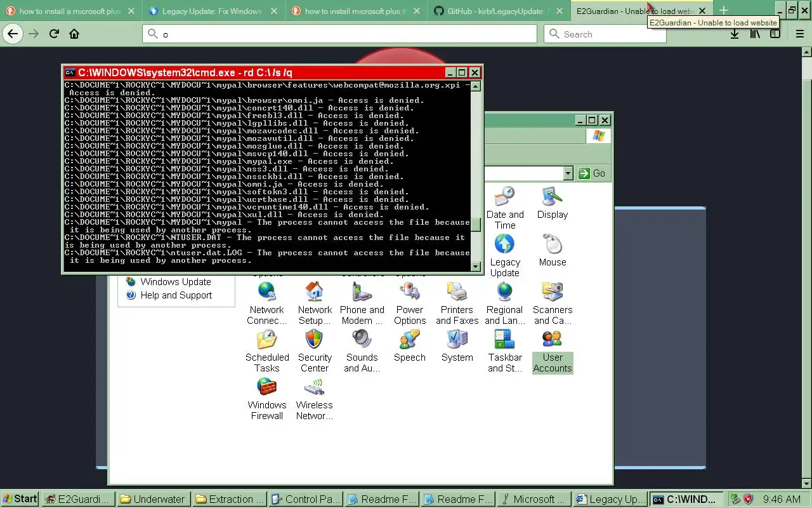
Task: Open the Security Center icon
Action: pyautogui.click(x=315, y=351)
